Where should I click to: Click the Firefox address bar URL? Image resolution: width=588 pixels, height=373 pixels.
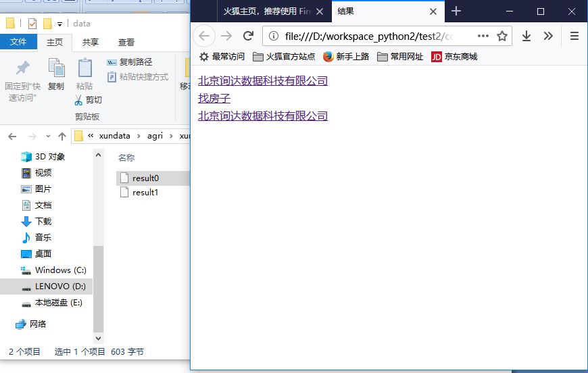tap(369, 36)
